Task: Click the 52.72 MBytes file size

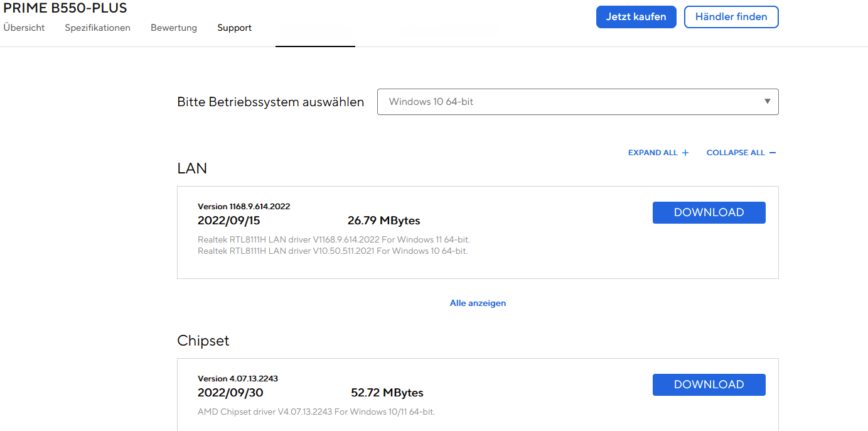Action: click(387, 393)
